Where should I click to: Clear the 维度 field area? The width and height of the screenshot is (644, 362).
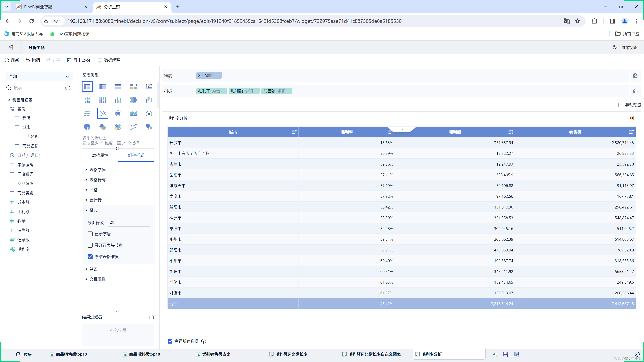tap(635, 75)
